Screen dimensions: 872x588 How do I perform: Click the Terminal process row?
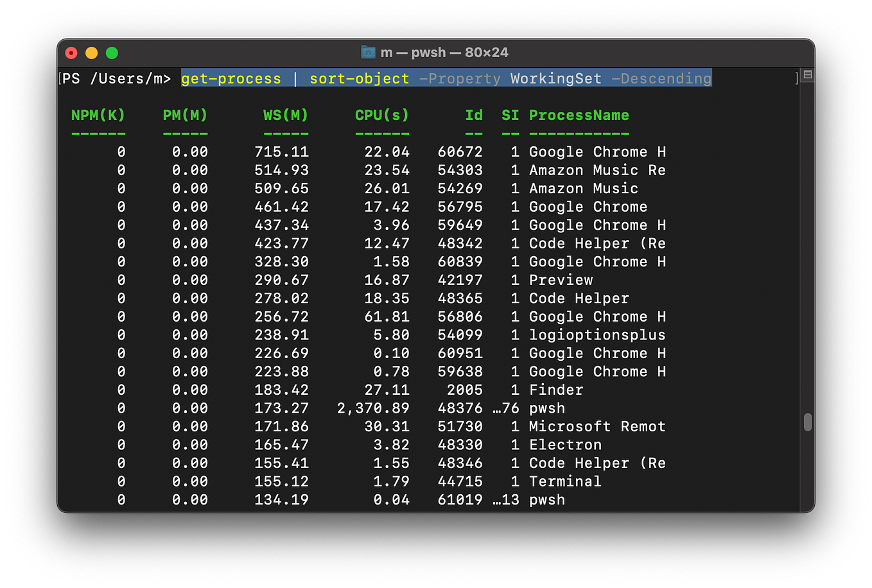564,481
